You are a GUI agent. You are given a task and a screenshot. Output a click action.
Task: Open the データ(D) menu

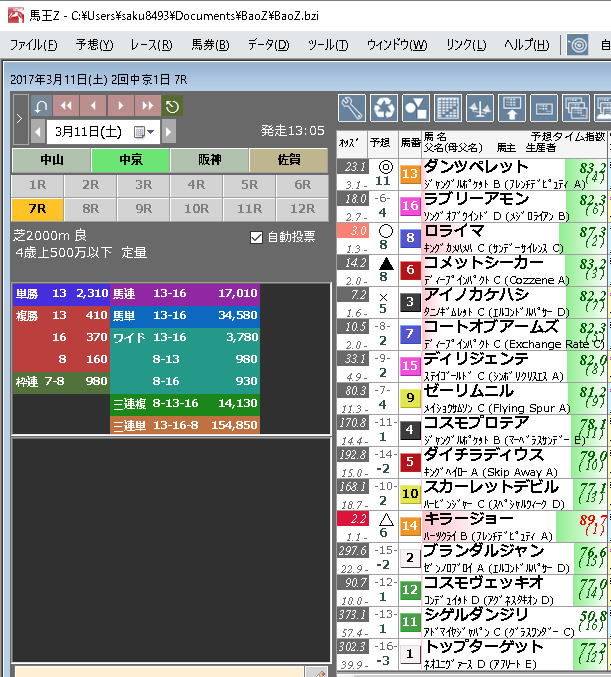click(x=268, y=44)
